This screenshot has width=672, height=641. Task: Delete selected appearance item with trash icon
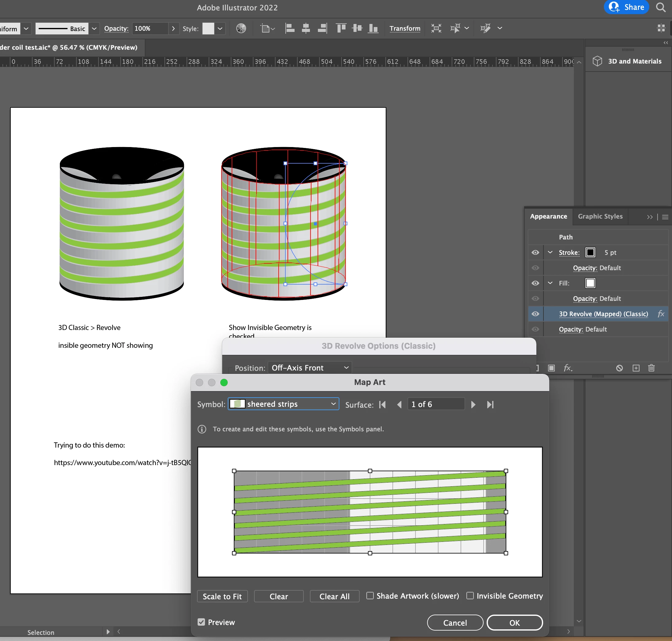651,368
